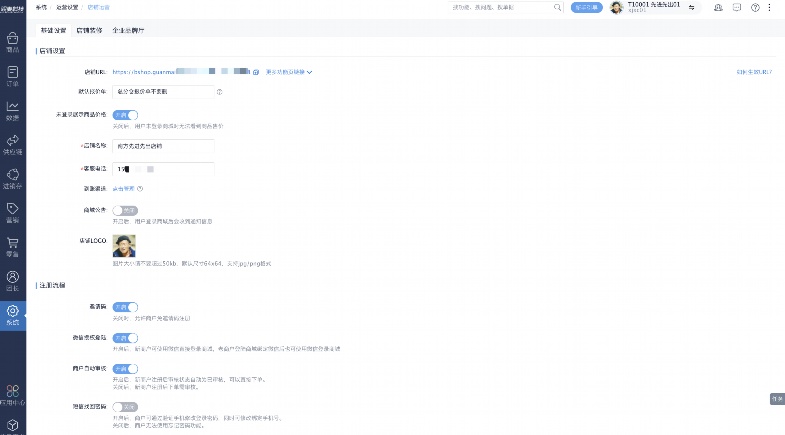Click the swap-account arrows beside T10001 account name

click(691, 8)
